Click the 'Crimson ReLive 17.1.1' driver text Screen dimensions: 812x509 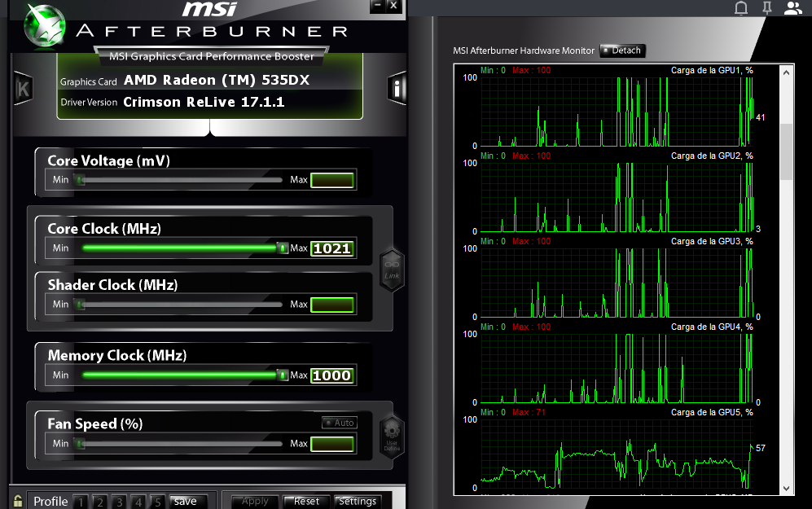[x=204, y=102]
